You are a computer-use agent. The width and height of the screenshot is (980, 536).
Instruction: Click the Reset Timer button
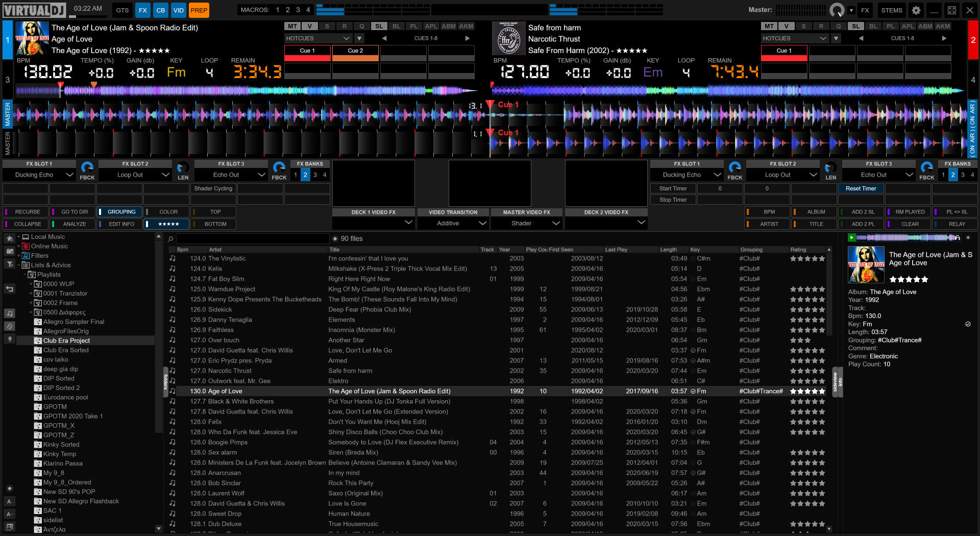861,188
